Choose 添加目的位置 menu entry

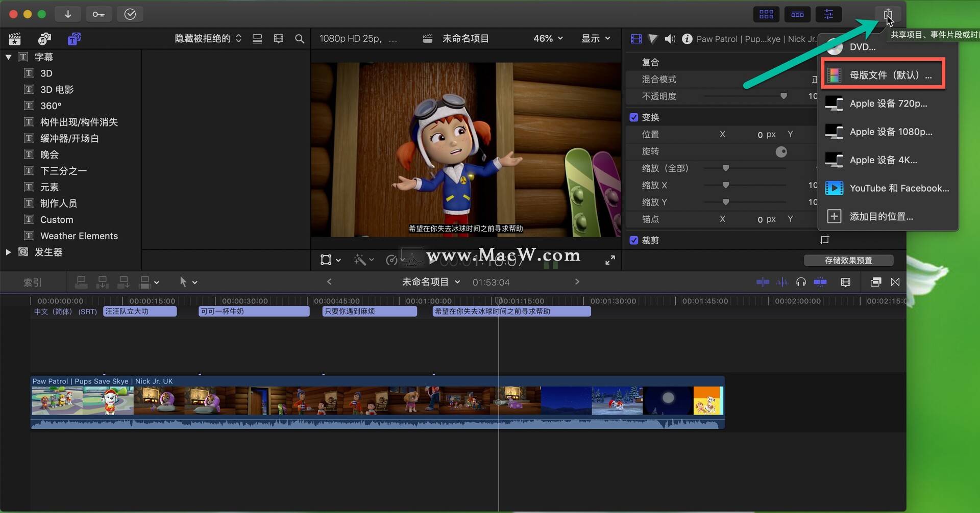point(888,217)
